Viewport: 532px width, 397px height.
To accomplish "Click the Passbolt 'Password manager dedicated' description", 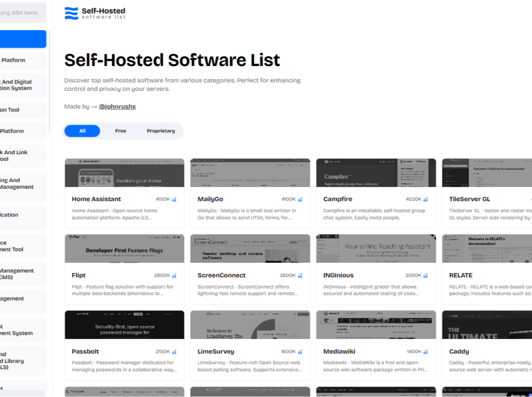I will (125, 366).
